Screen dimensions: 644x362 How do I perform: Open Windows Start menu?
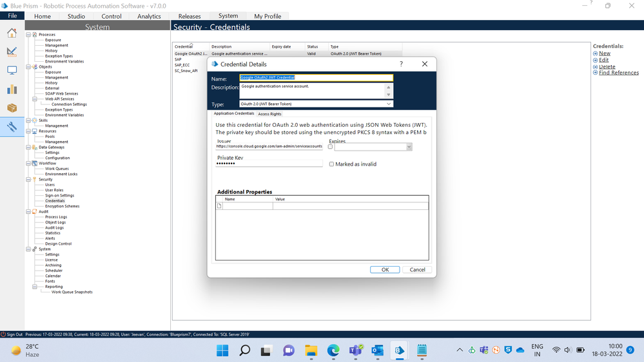tap(222, 350)
